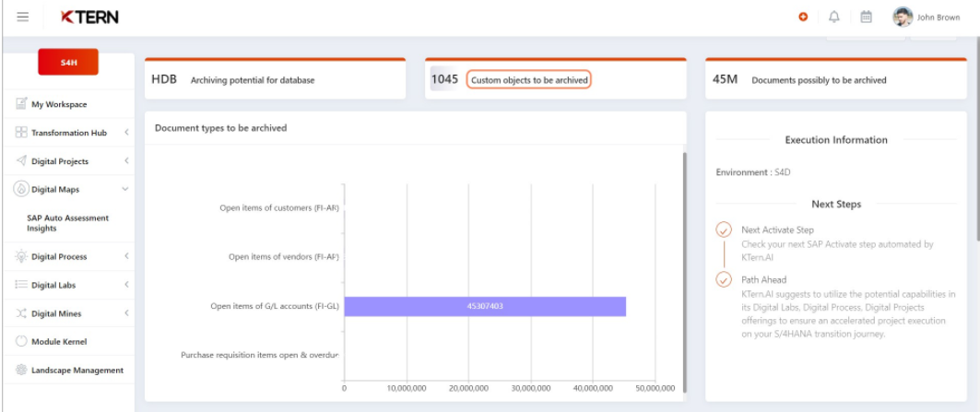980x412 pixels.
Task: Expand the Digital Labs chevron
Action: tap(126, 285)
